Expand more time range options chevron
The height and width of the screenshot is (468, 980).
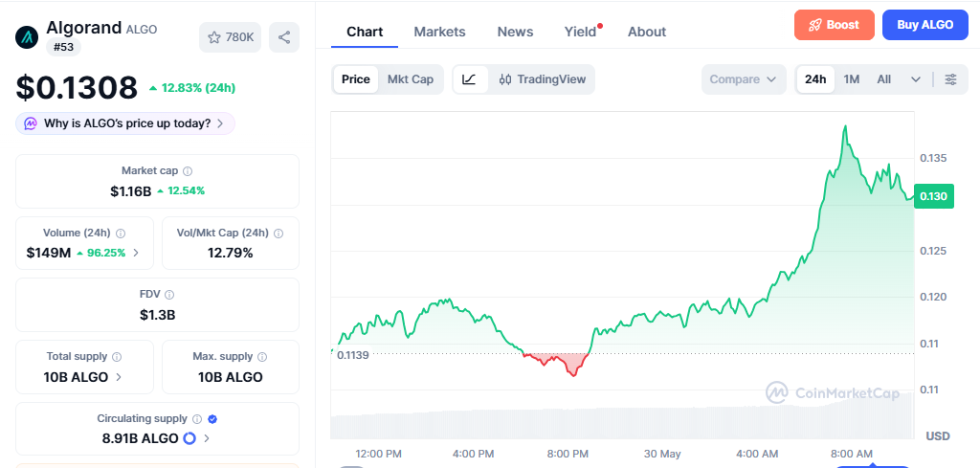(916, 79)
